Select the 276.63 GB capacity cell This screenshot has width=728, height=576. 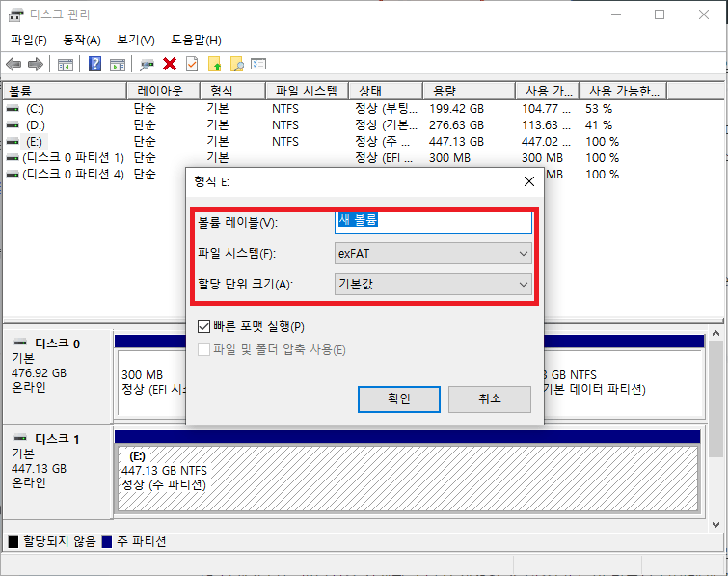point(456,125)
